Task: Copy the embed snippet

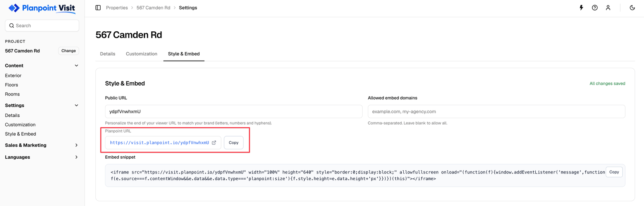Action: (614, 172)
